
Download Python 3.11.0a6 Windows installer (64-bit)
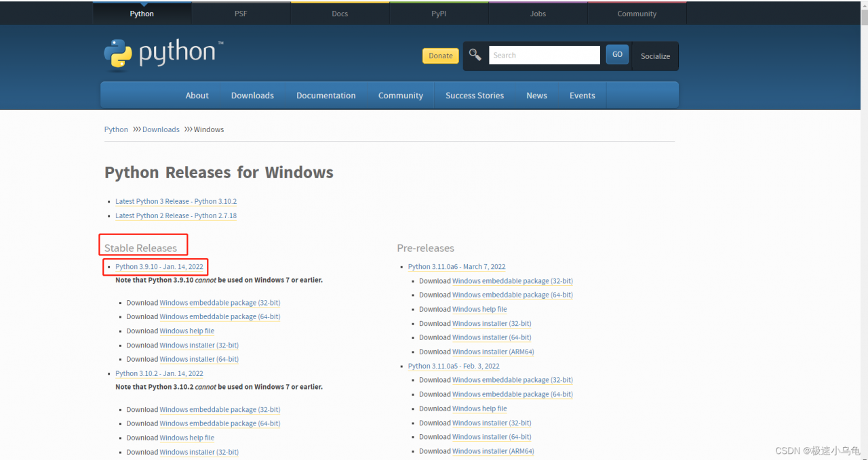(492, 337)
